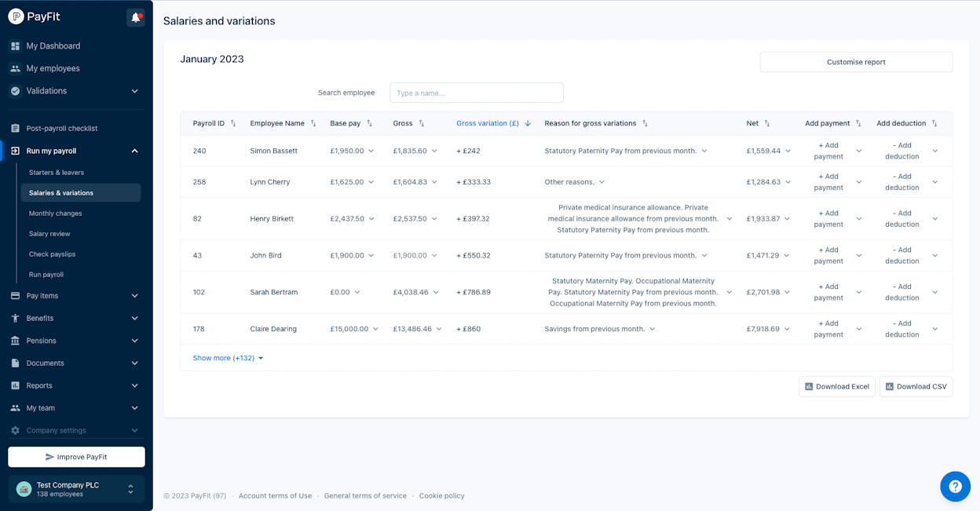
Task: Focus the Search employee name field
Action: click(x=477, y=93)
